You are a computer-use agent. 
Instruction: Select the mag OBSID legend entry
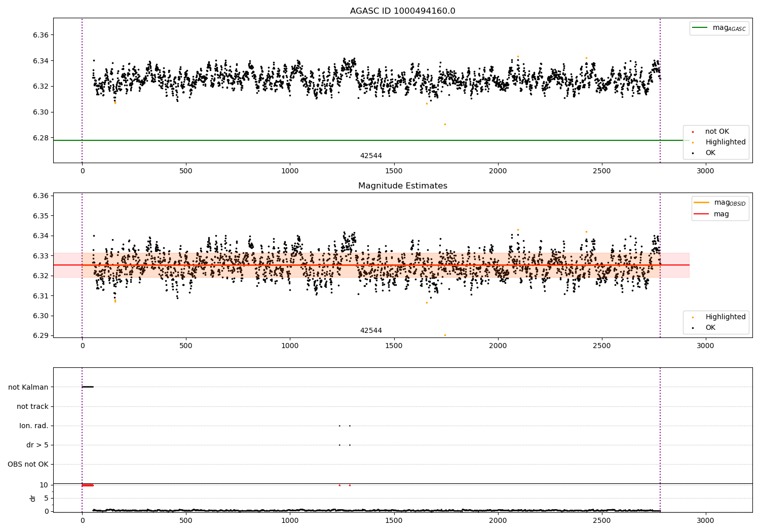(720, 203)
